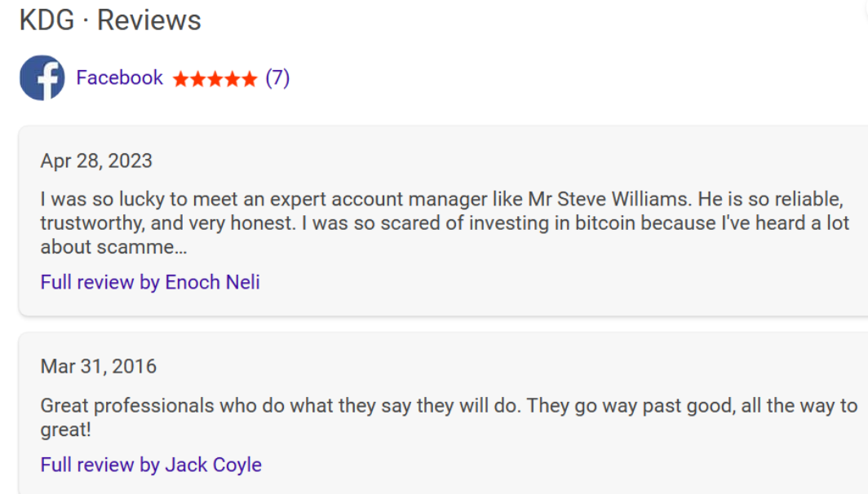Viewport: 868px width, 494px height.
Task: Click the first red star in rating
Action: (x=181, y=79)
